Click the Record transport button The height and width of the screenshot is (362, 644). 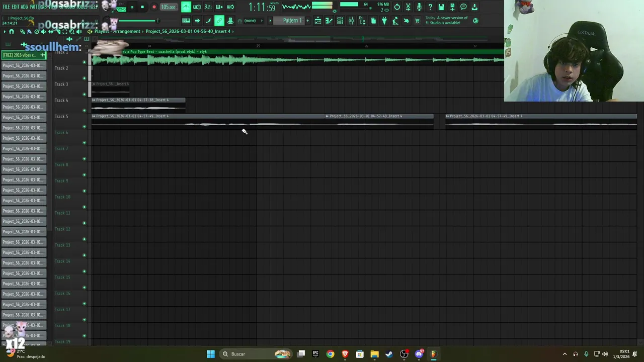pos(154,7)
